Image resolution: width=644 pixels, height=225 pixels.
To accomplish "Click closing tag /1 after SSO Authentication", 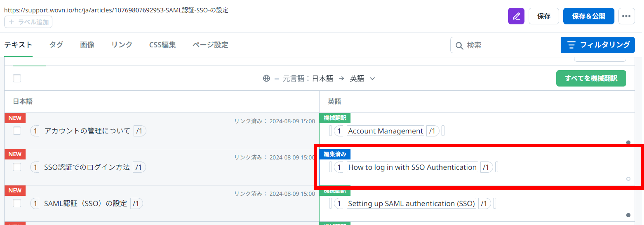I will [x=486, y=167].
